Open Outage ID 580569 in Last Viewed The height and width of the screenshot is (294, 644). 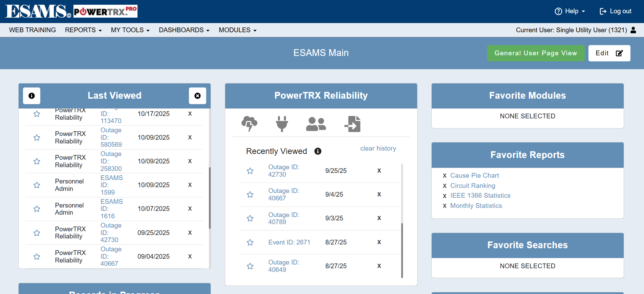111,137
